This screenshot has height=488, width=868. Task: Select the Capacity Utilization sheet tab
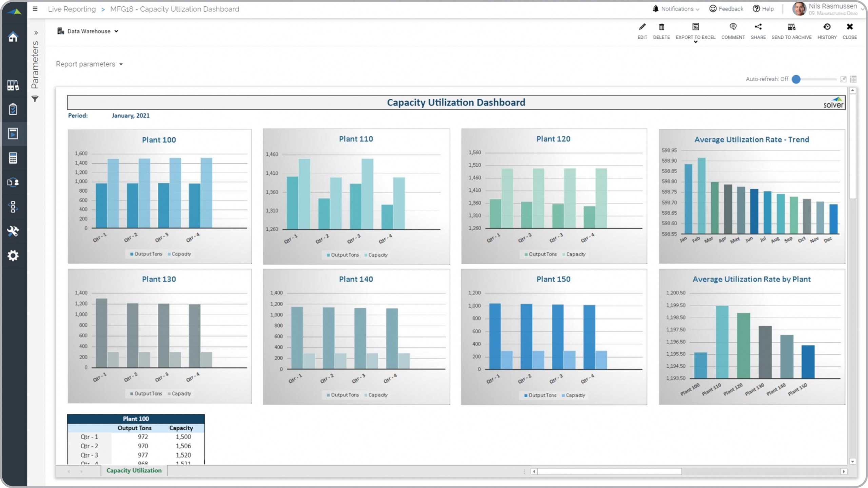pyautogui.click(x=134, y=470)
